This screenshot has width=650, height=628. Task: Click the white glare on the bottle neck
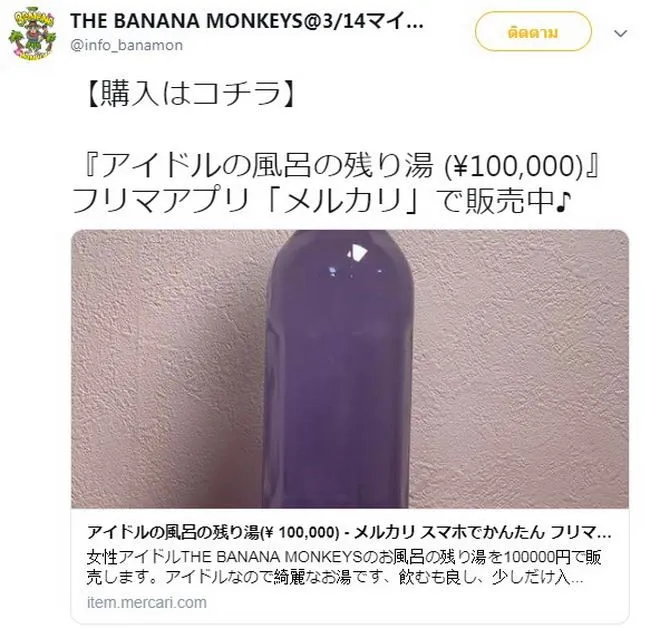pos(356,252)
